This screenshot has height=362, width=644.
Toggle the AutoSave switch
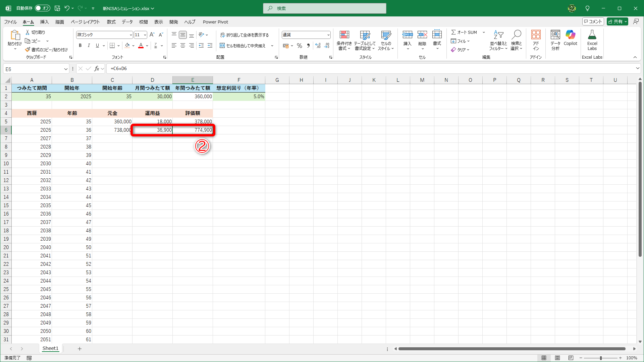(42, 8)
